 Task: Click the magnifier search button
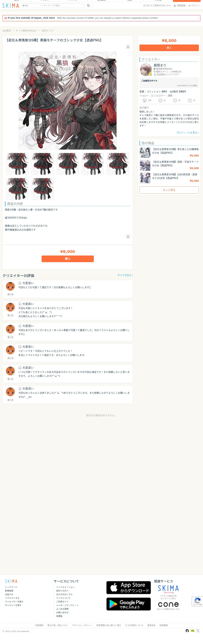click(88, 6)
